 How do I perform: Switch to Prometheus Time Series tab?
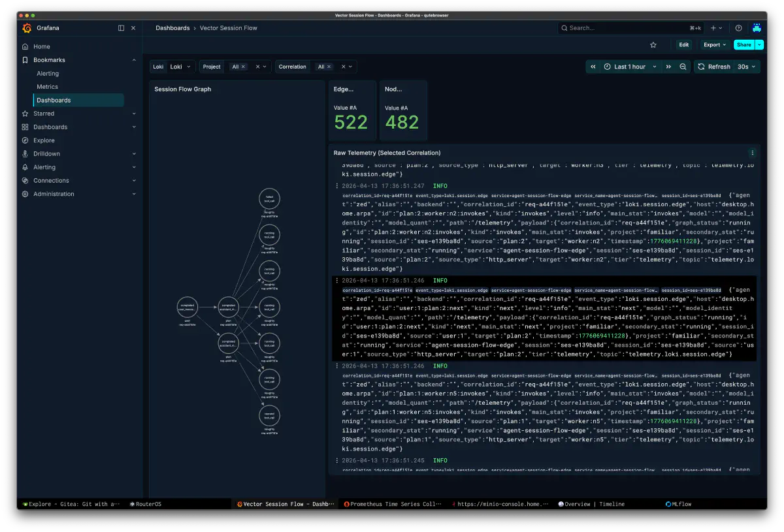point(393,504)
